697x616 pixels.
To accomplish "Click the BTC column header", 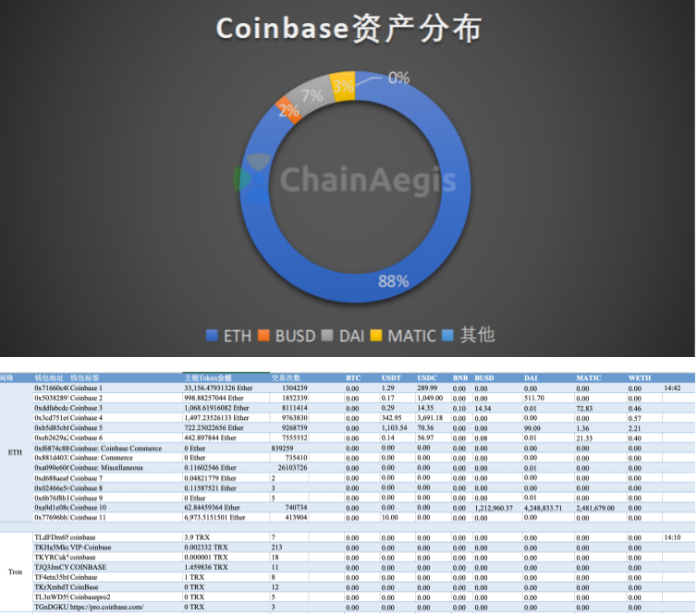I will pos(353,378).
